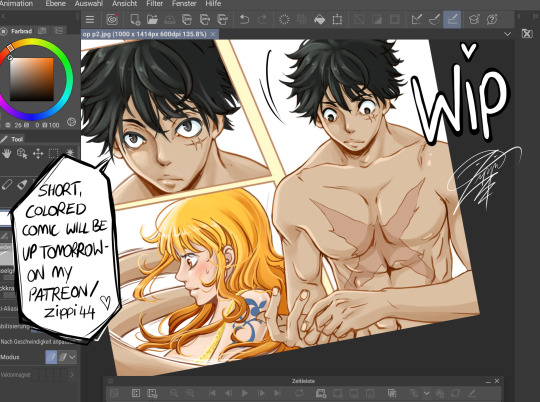Toggle Snap to Ruler in the toolbar
540x402 pixels.
[x=417, y=20]
